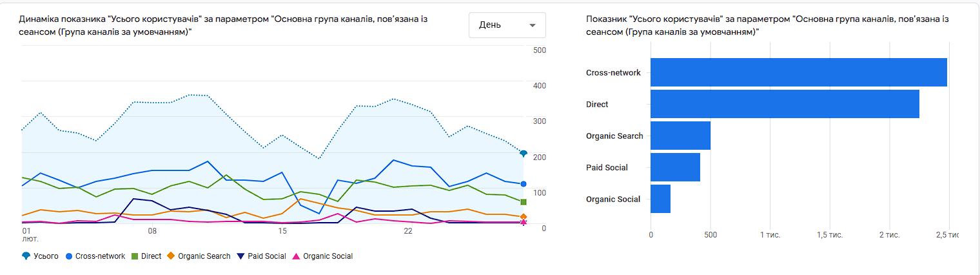Viewport: 980px width, 275px height.
Task: Click the Organic Social bar
Action: 660,199
